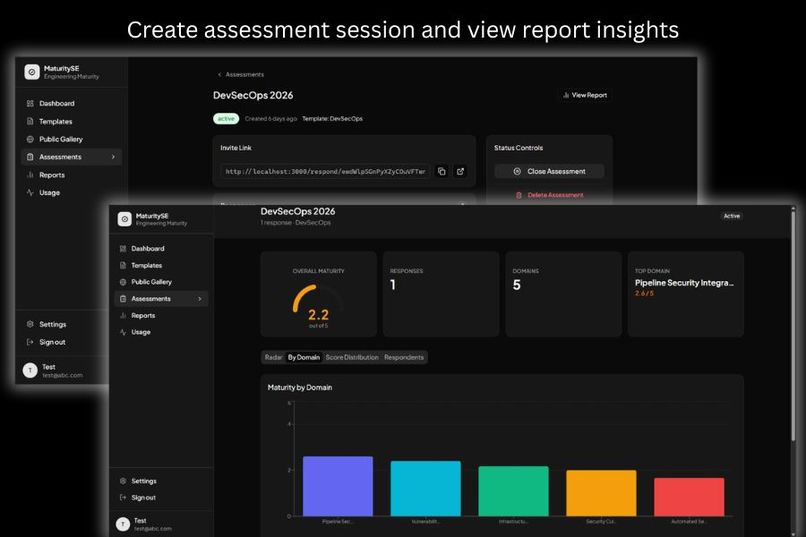Open invite link in new tab icon

(x=460, y=171)
